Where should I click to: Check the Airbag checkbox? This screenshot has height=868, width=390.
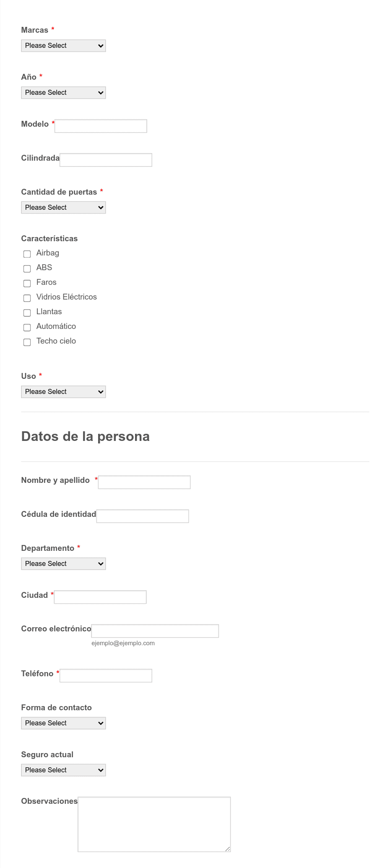(27, 254)
